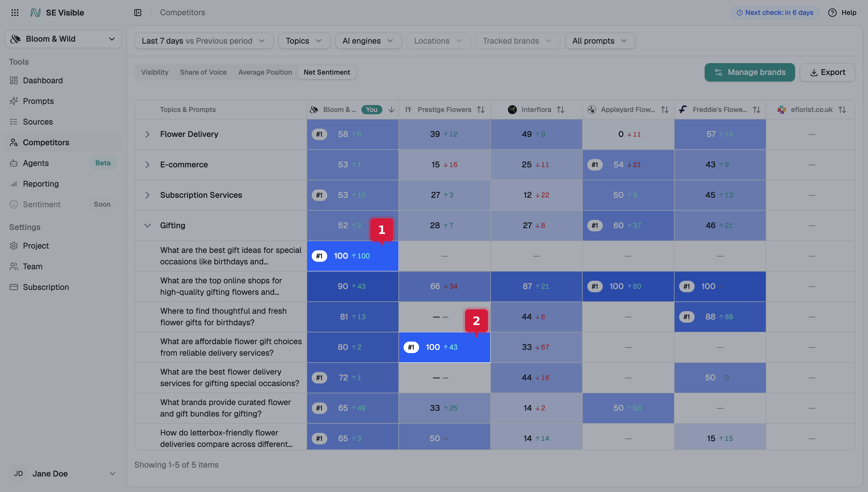Go to Competitors in the sidebar
The width and height of the screenshot is (868, 492).
(63, 142)
